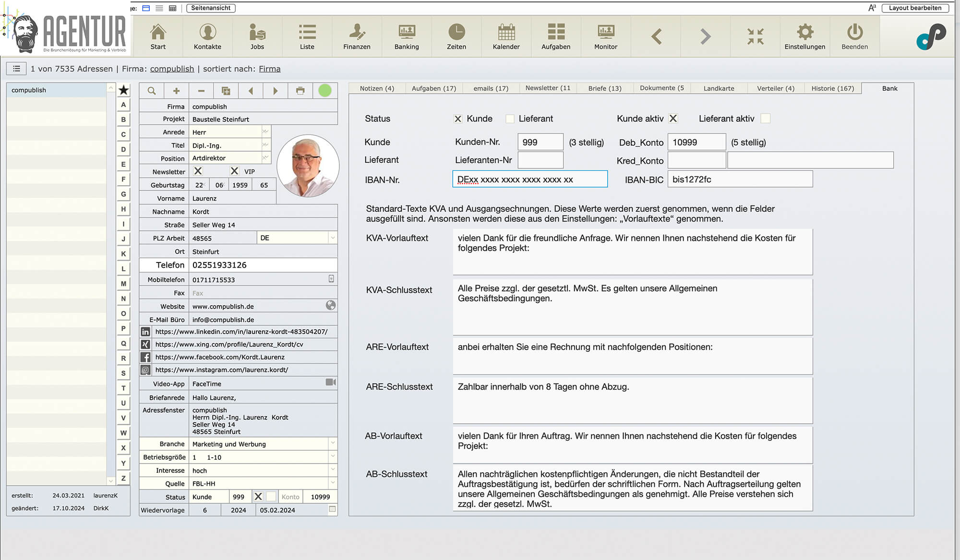Switch to Briefe (13) tab
Image resolution: width=960 pixels, height=560 pixels.
(605, 88)
